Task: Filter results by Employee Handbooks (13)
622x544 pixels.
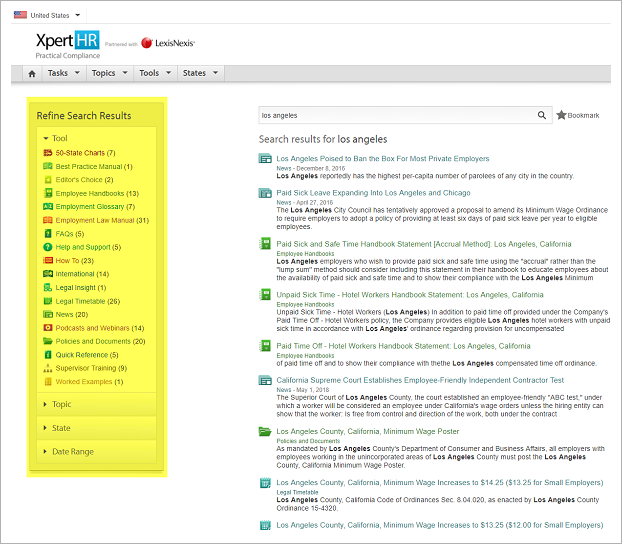Action: 96,193
